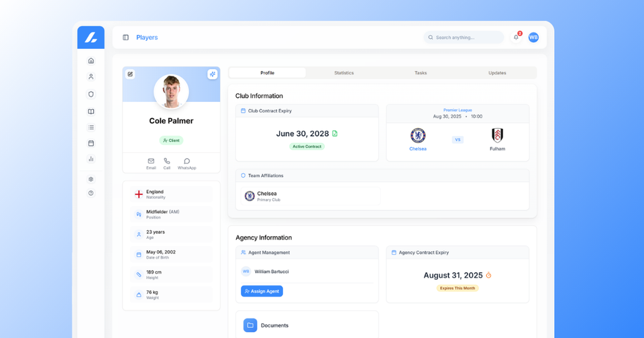Screen dimensions: 644x338
Task: Open the Documents folder icon
Action: coord(250,325)
